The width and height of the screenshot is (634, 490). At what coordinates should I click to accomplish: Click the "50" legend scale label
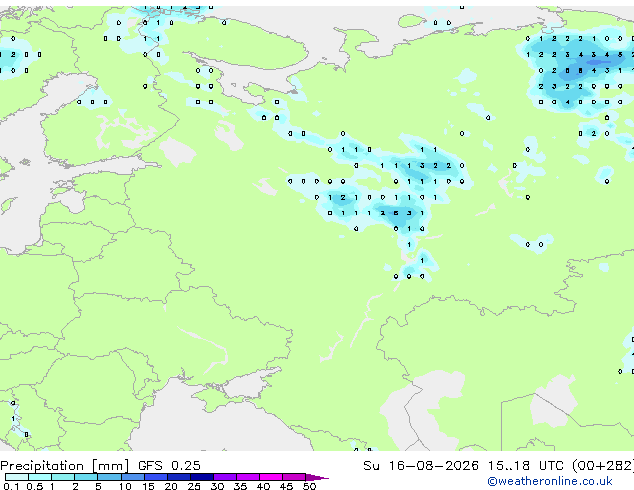point(309,486)
